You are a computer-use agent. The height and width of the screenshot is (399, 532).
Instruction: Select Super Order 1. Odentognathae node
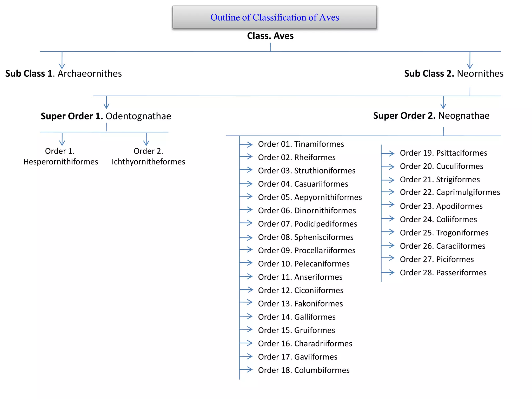(x=106, y=116)
